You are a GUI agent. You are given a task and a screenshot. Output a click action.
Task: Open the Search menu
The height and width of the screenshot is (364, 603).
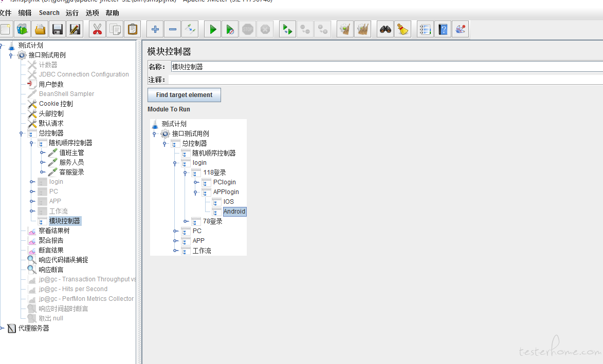49,13
